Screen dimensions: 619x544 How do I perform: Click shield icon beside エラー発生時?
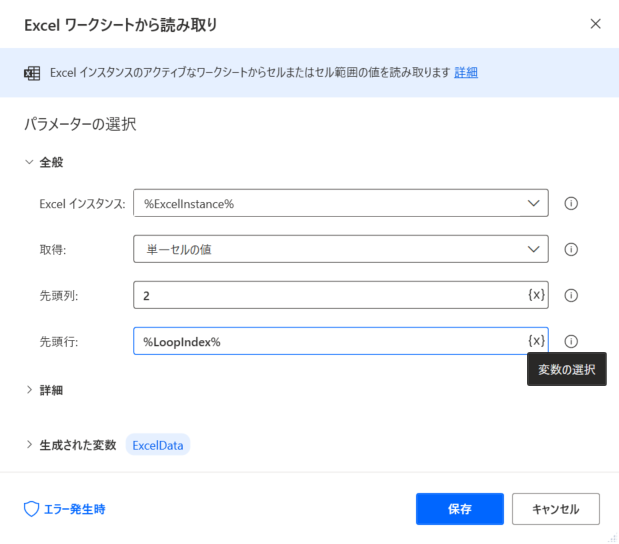pos(32,509)
